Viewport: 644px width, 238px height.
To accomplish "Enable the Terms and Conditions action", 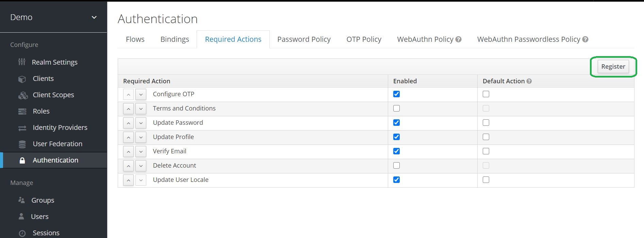I will pyautogui.click(x=396, y=108).
